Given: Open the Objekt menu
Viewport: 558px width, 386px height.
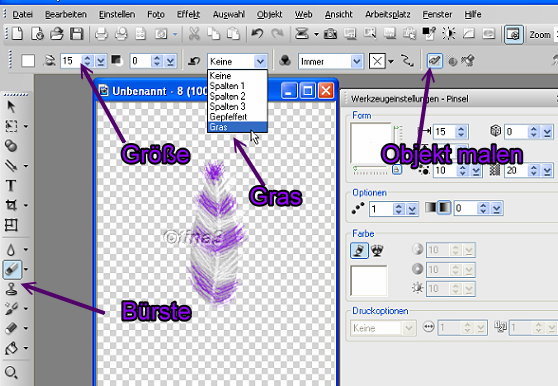Looking at the screenshot, I should [269, 15].
